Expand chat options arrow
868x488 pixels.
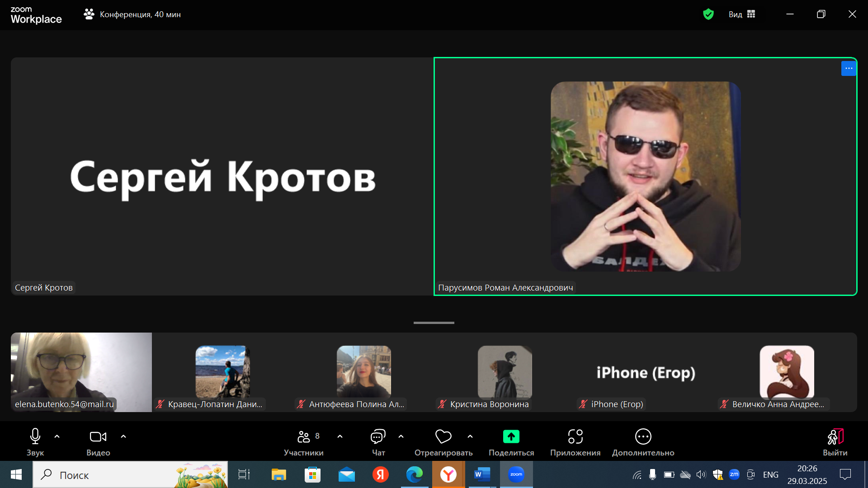click(401, 436)
